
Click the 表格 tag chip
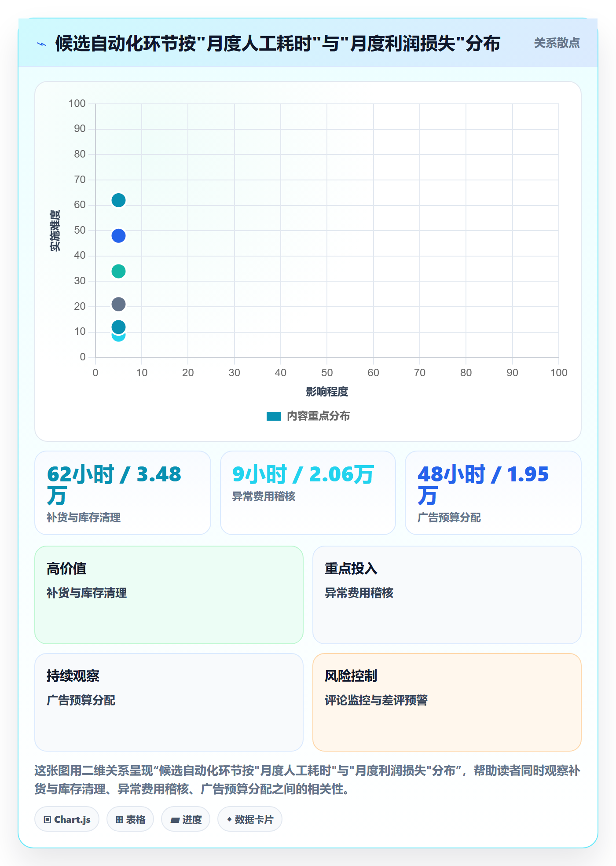pos(130,819)
